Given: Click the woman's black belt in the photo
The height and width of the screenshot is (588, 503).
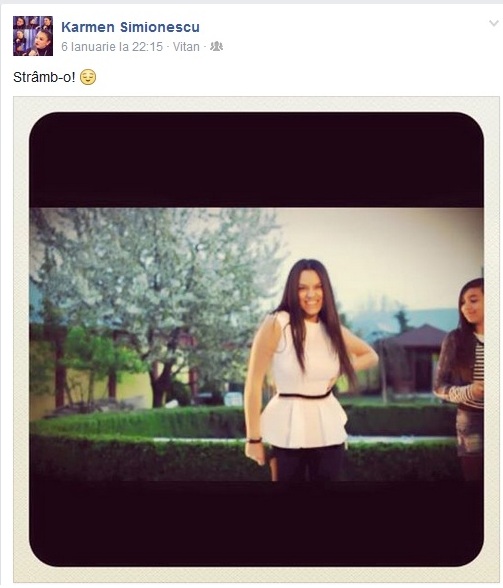Looking at the screenshot, I should [x=305, y=394].
